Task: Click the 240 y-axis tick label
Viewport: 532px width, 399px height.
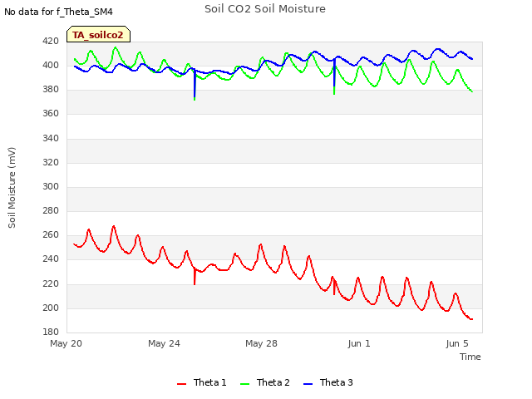Action: click(x=51, y=259)
